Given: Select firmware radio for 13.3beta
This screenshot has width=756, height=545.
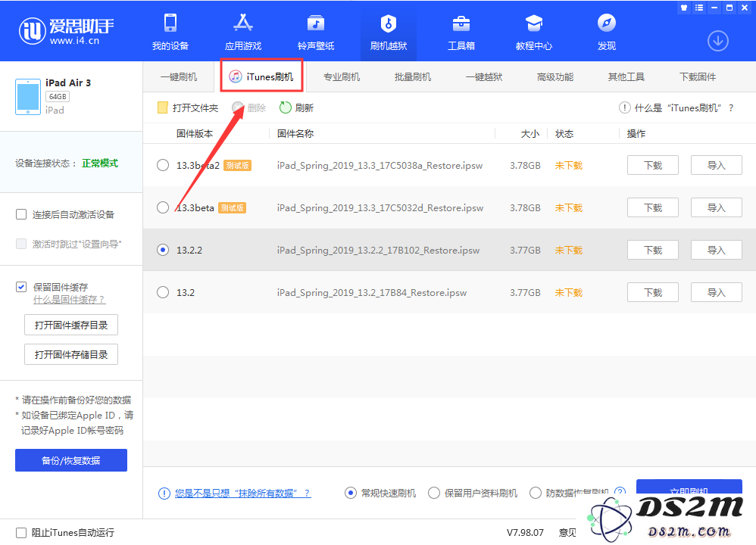Looking at the screenshot, I should pos(163,207).
